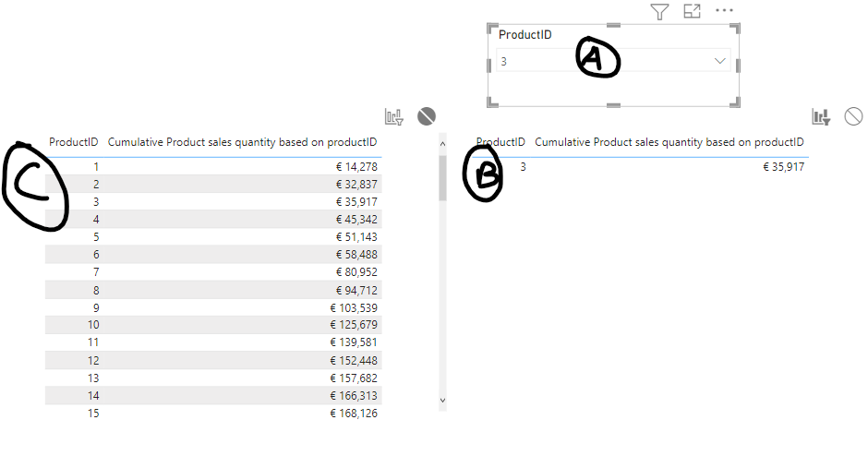
Task: Click ProductID 12 in left table
Action: (x=93, y=361)
